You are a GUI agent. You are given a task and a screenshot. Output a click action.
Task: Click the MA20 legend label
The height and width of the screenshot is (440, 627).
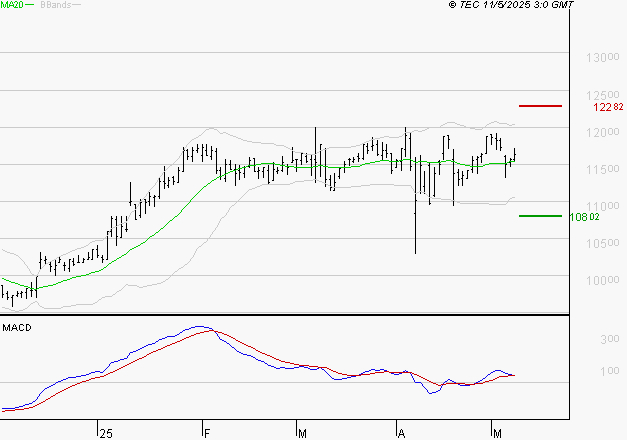pyautogui.click(x=12, y=5)
